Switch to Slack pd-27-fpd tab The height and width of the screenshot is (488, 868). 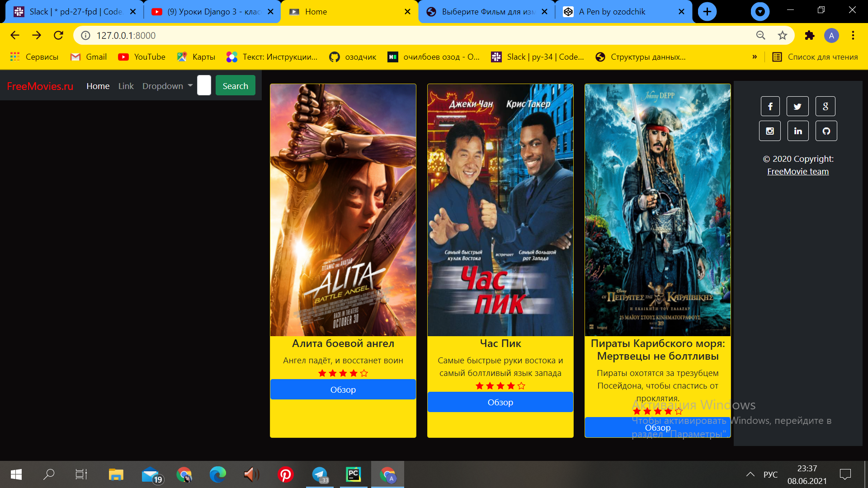[75, 12]
